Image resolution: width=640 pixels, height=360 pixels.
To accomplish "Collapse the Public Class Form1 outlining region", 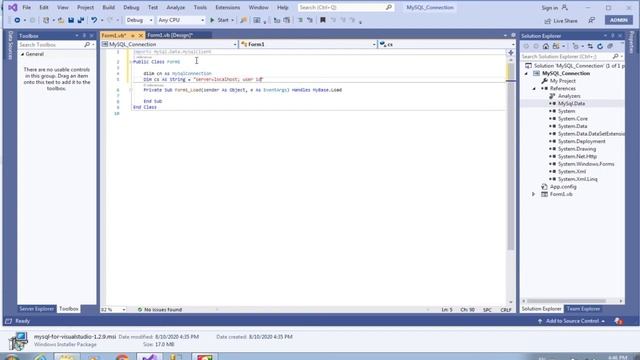I will pos(131,62).
